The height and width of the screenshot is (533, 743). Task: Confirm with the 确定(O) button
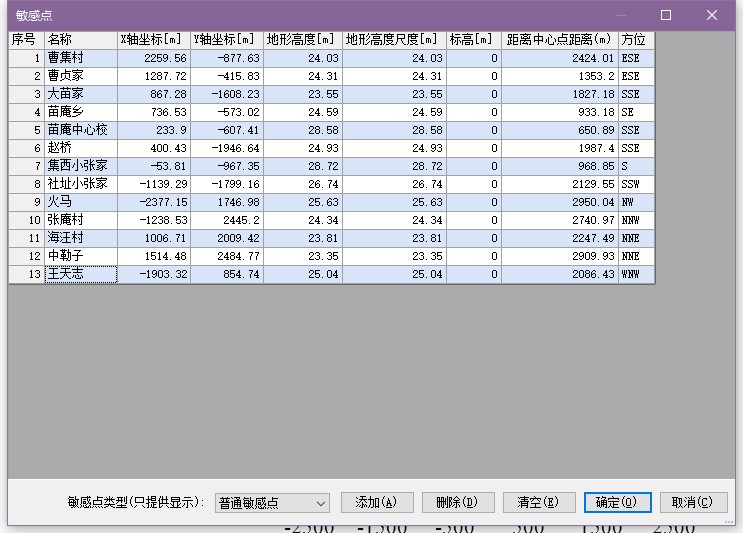(618, 502)
